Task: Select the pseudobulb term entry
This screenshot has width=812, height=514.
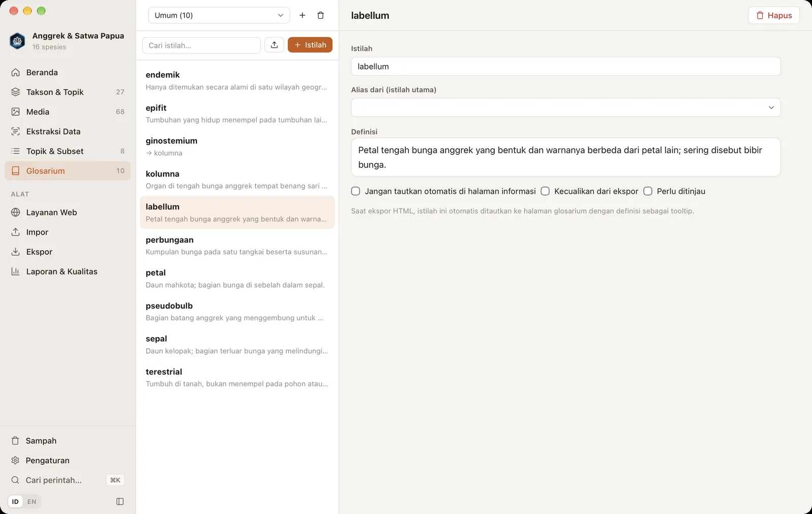Action: pyautogui.click(x=237, y=312)
